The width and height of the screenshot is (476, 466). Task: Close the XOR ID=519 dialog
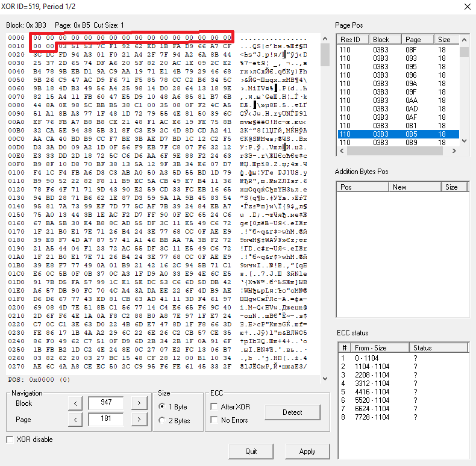click(x=468, y=7)
